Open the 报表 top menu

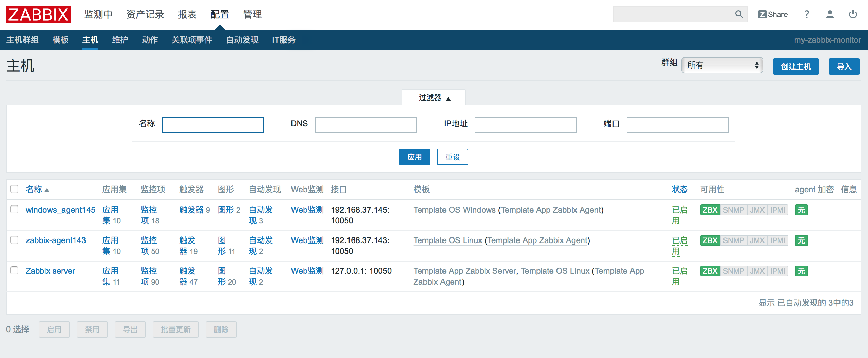(187, 14)
